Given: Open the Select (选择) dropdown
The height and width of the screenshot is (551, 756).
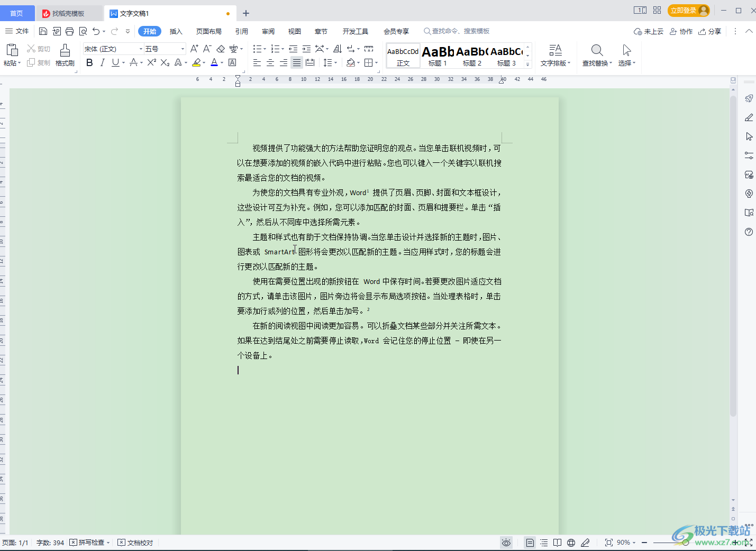Looking at the screenshot, I should pos(627,63).
